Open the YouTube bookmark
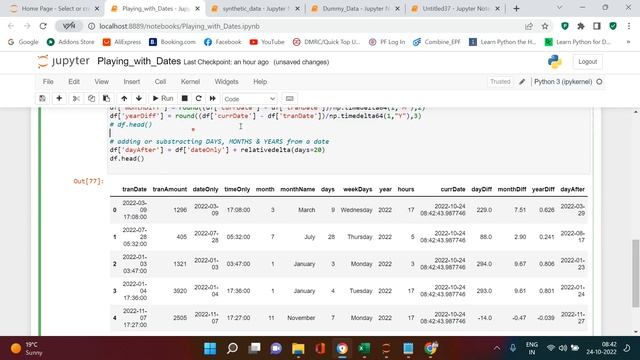Screen dimensions: 640x360 click(x=267, y=42)
